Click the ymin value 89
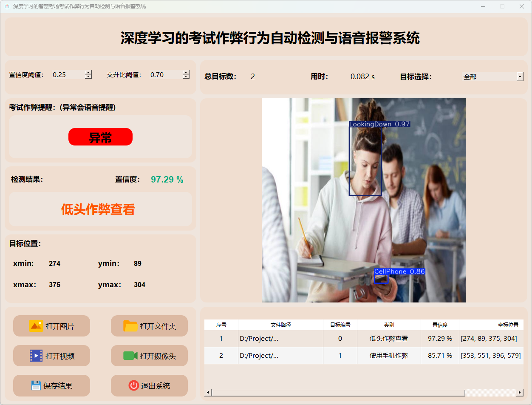Image resolution: width=532 pixels, height=405 pixels. pos(138,264)
